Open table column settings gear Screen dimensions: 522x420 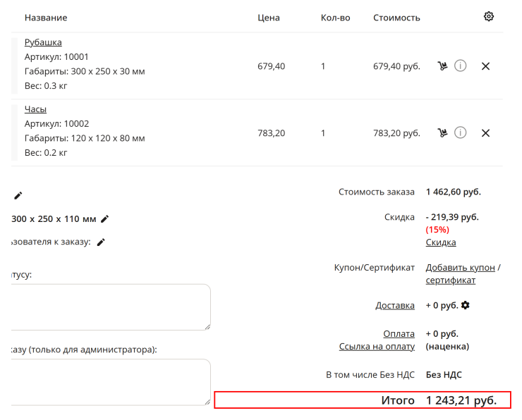point(488,16)
